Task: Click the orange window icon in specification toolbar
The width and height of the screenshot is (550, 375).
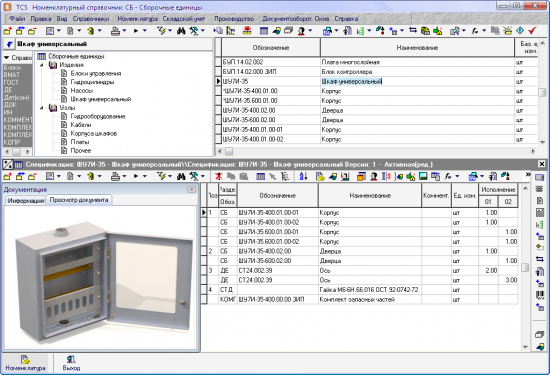Action: tap(361, 176)
